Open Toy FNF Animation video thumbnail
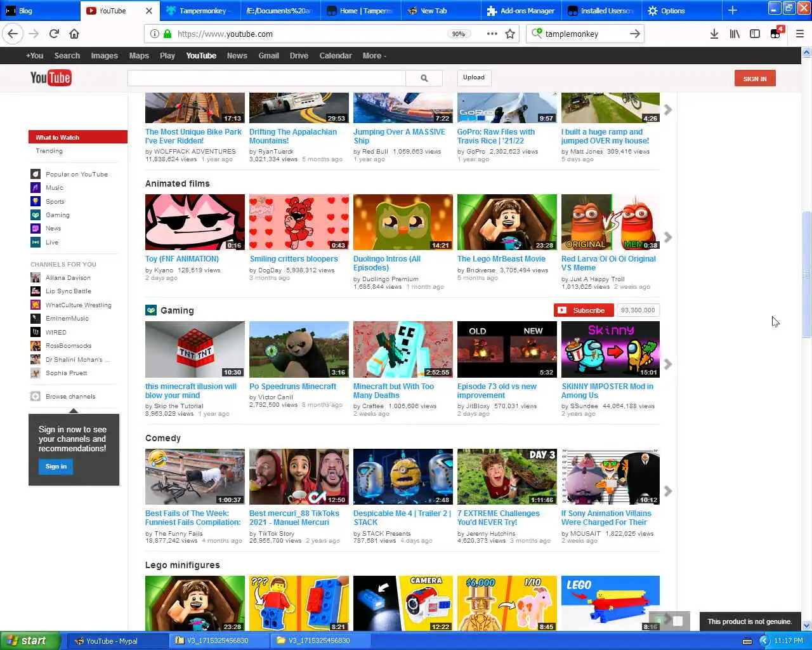Viewport: 812px width, 650px height. click(x=195, y=222)
